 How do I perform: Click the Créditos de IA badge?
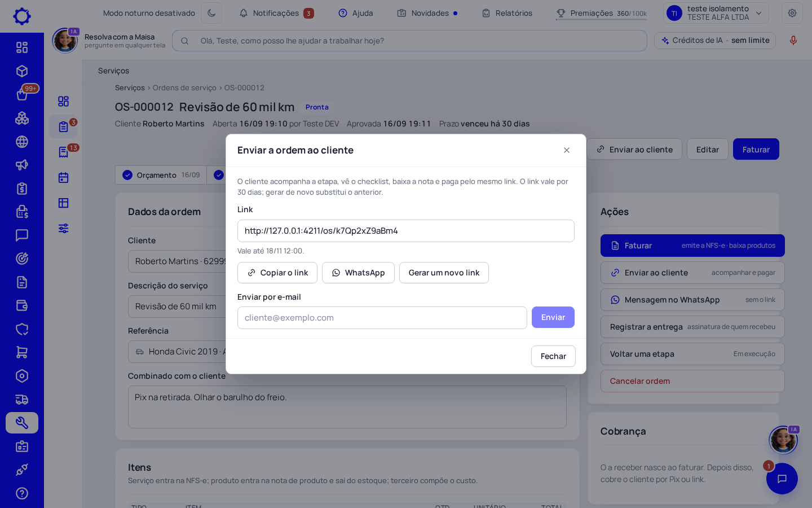click(x=715, y=41)
